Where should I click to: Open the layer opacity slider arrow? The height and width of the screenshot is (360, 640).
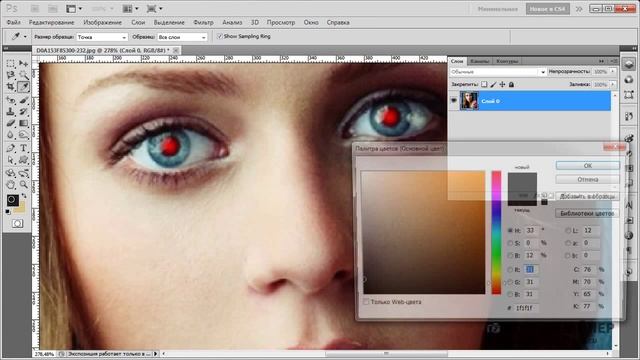pos(613,71)
